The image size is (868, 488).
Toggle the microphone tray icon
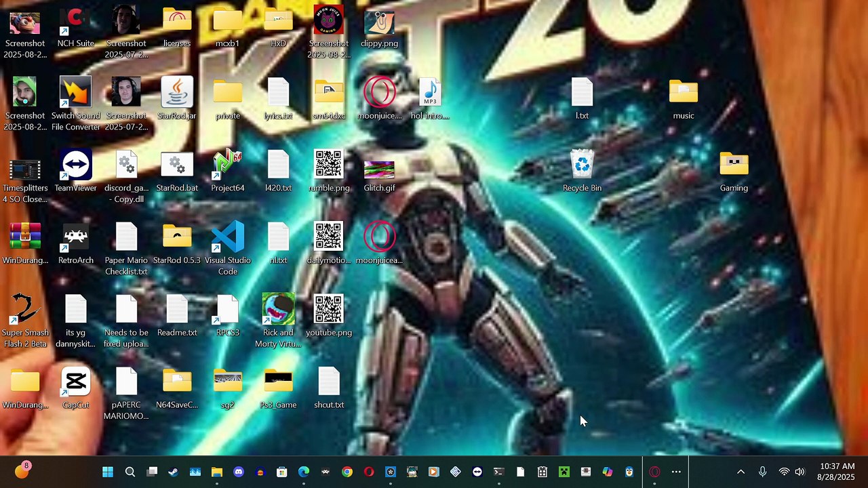[x=762, y=472]
